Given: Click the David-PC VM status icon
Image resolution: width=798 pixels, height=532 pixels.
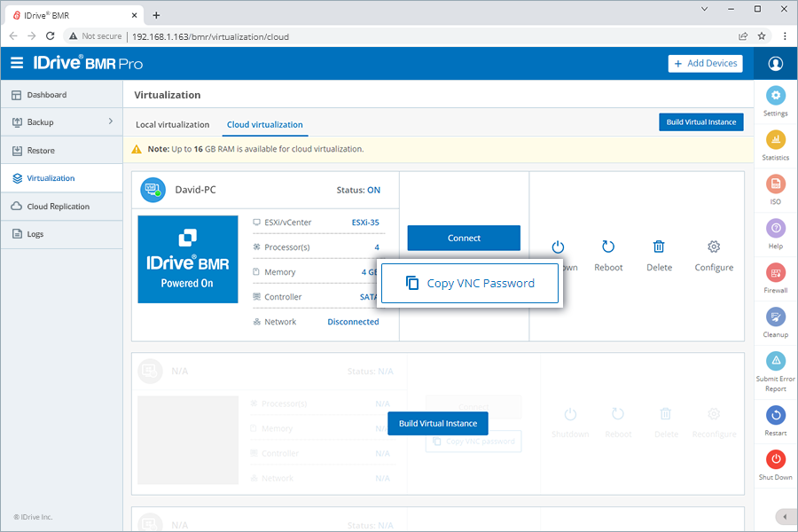Looking at the screenshot, I should coord(153,190).
